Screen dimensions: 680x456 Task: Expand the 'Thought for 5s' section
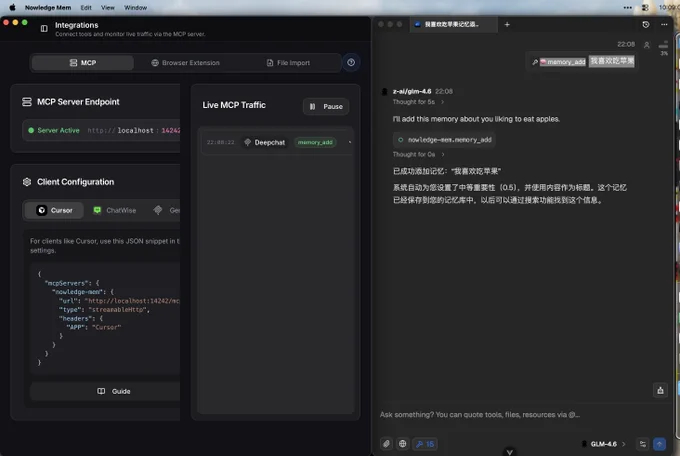point(418,102)
